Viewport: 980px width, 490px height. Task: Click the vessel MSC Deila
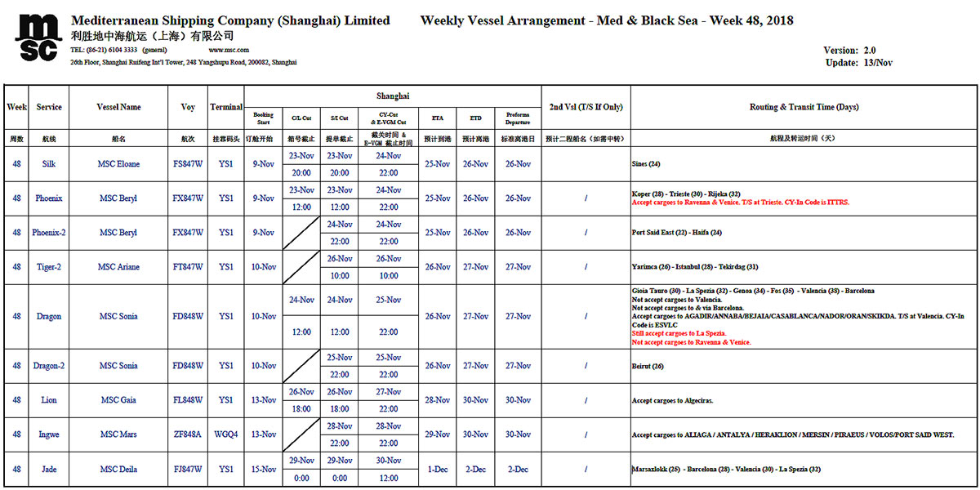[x=118, y=470]
